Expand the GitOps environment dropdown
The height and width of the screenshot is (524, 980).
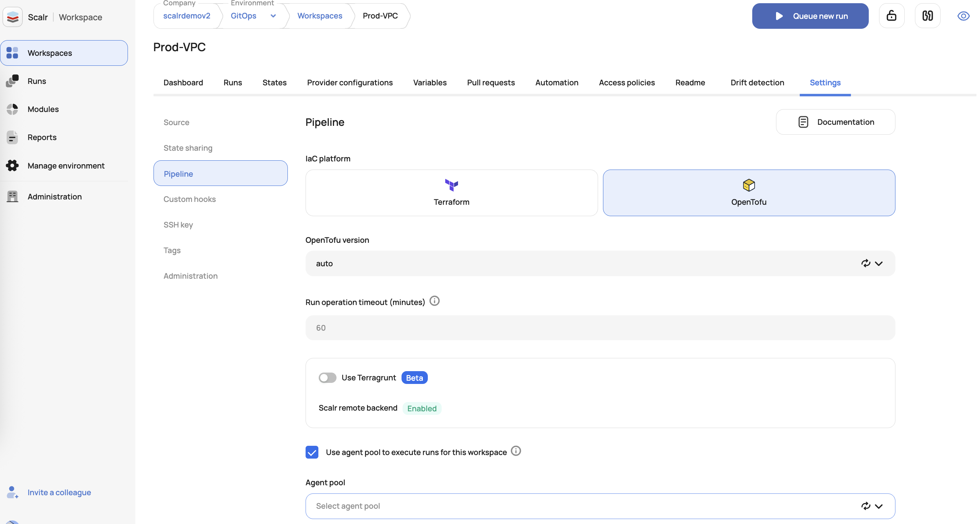pos(273,16)
